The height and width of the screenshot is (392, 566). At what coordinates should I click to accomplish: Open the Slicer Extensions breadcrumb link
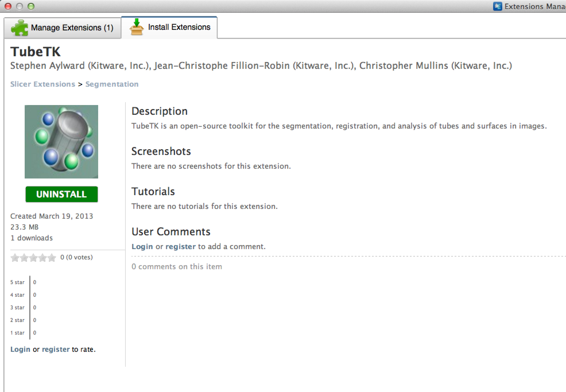(42, 84)
